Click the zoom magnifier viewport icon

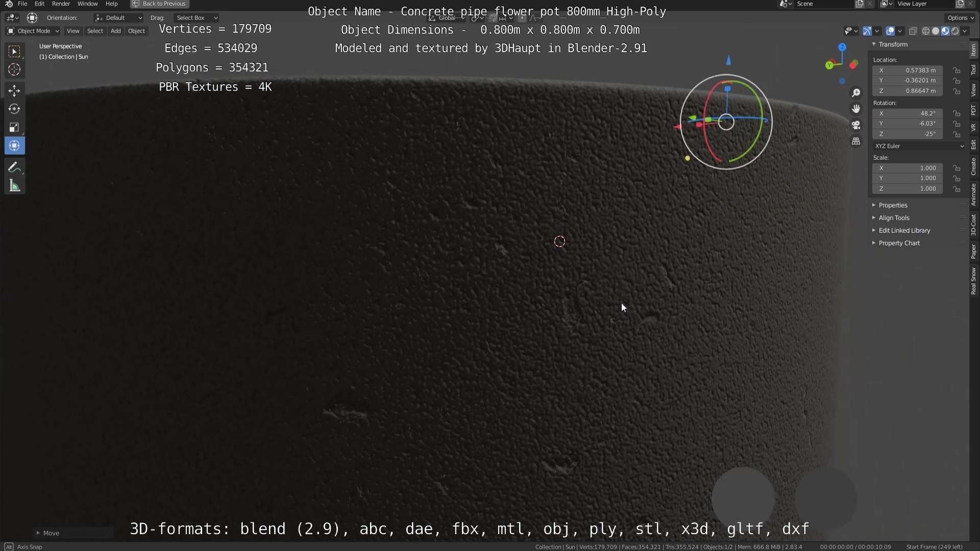click(856, 93)
